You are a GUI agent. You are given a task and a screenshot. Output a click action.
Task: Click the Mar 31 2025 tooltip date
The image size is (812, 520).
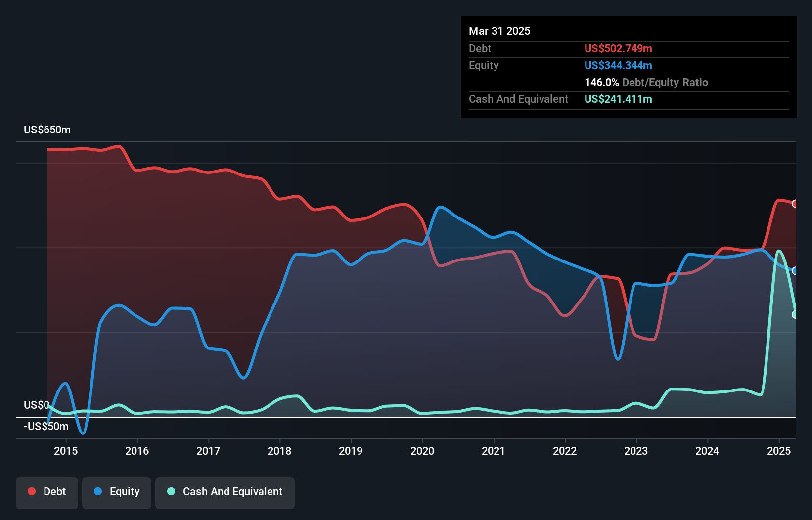click(499, 31)
